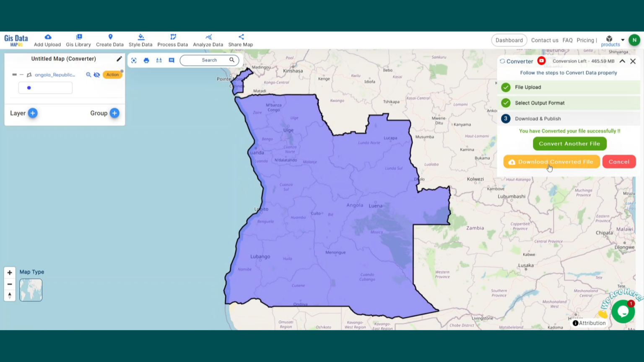Viewport: 644px width, 362px height.
Task: Click the Convert Another File button
Action: click(x=569, y=143)
